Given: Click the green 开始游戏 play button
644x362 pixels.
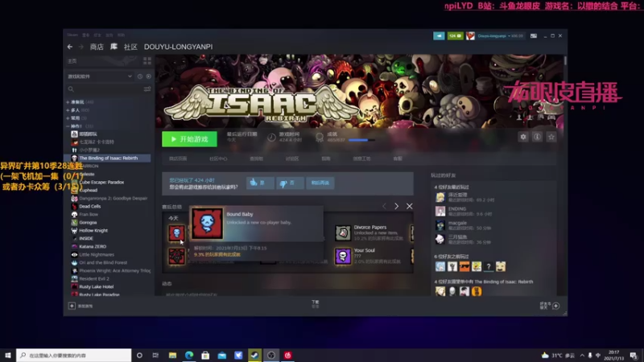Looking at the screenshot, I should tap(189, 139).
